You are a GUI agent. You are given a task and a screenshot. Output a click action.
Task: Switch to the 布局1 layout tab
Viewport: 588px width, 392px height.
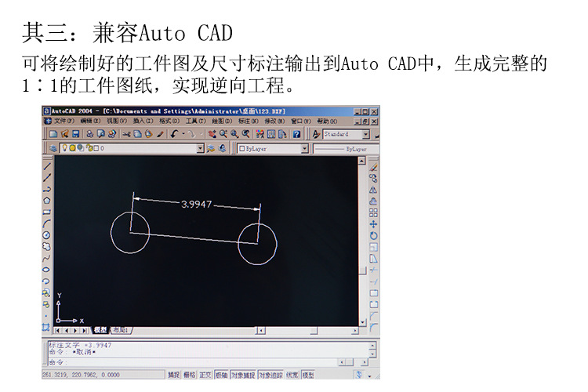(x=121, y=330)
